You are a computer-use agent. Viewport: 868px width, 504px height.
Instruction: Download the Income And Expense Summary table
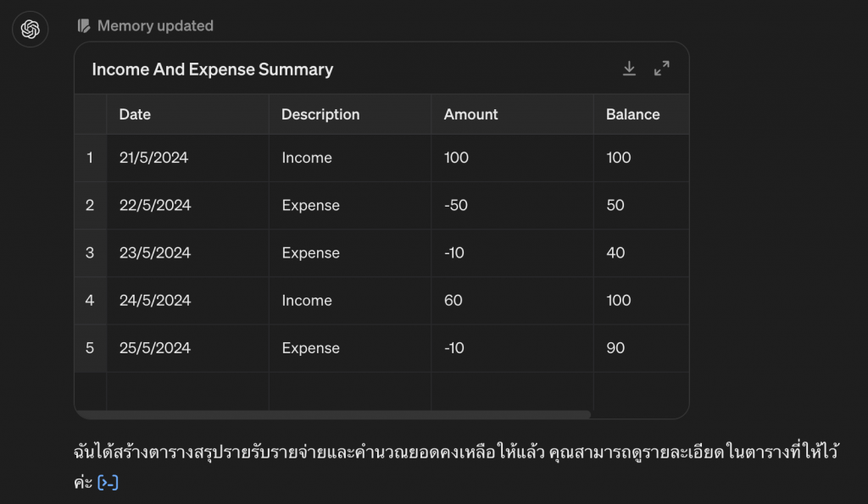629,69
